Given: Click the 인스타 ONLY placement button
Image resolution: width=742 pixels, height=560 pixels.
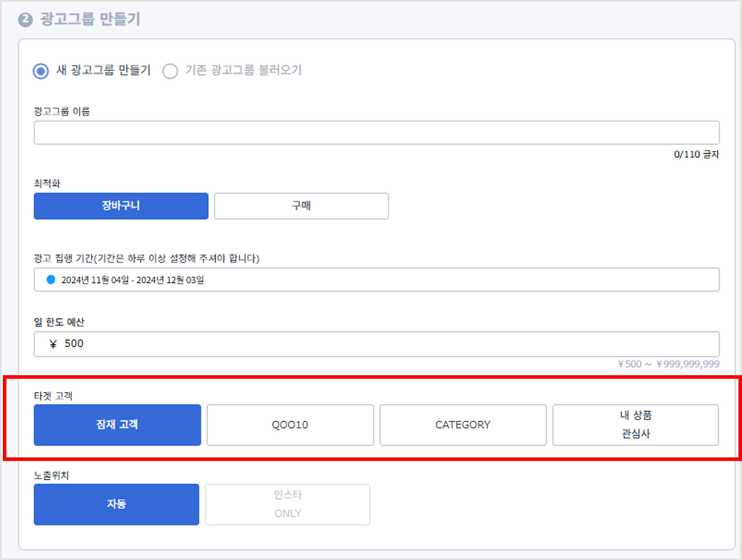Looking at the screenshot, I should (288, 504).
